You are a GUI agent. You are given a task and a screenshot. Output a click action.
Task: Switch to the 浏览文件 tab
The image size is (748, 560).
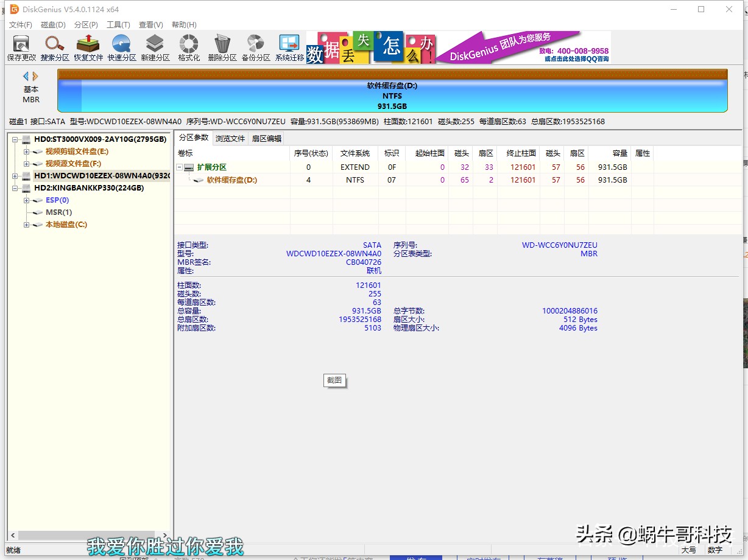click(x=230, y=138)
